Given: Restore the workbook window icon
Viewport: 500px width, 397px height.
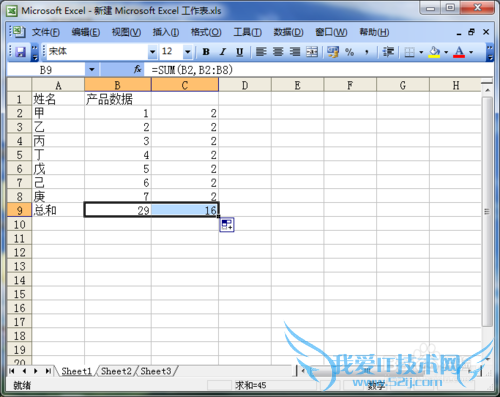Looking at the screenshot, I should [x=471, y=32].
